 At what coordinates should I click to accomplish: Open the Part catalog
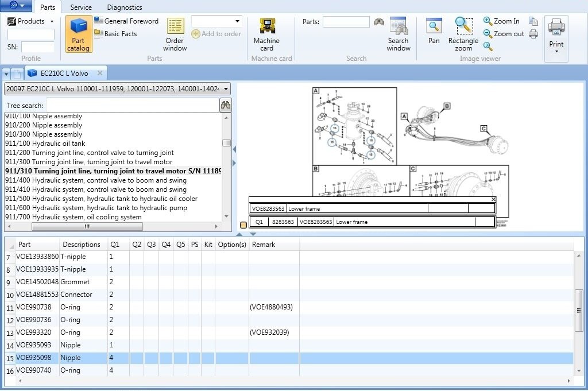tap(78, 34)
